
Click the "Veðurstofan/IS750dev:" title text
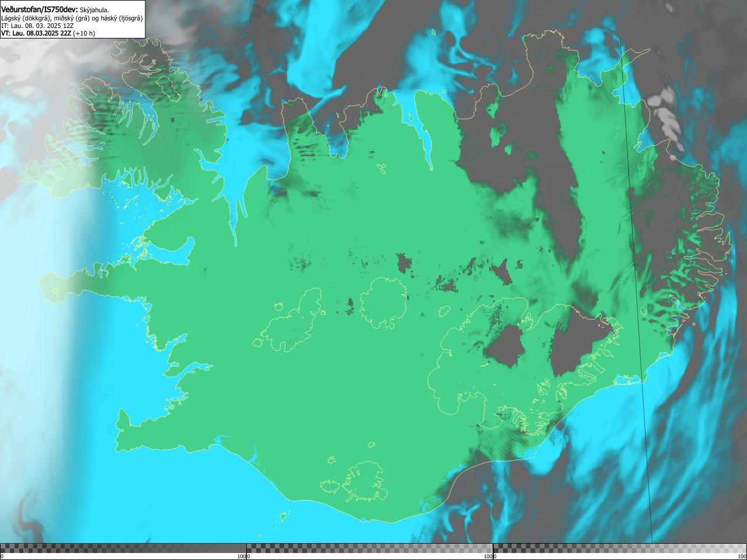(40, 9)
